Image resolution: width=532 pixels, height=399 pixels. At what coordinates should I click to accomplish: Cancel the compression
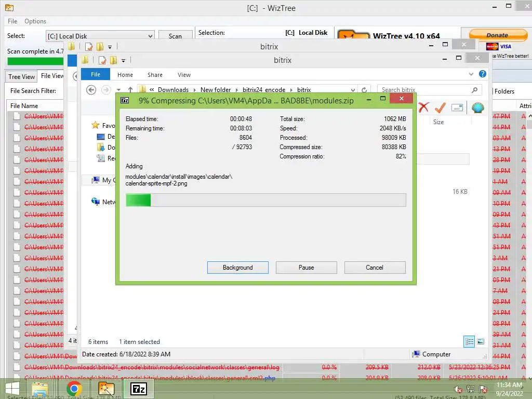[375, 268]
